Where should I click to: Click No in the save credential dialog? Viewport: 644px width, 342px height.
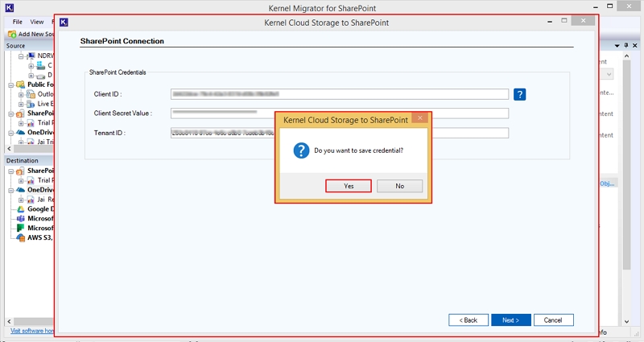click(x=399, y=186)
